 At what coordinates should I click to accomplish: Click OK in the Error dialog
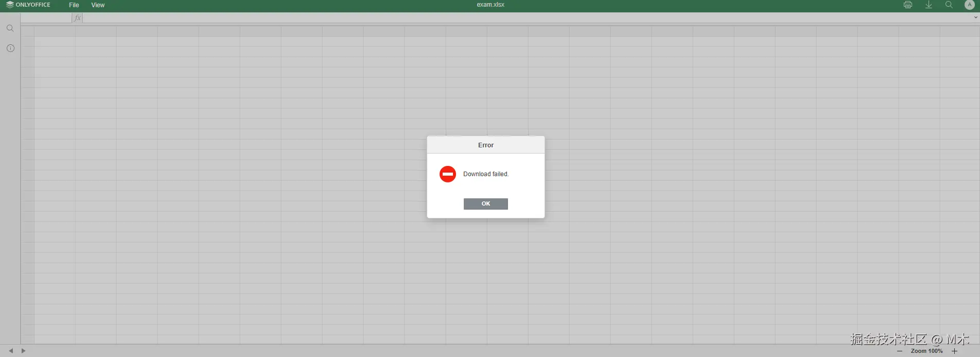[x=485, y=204]
